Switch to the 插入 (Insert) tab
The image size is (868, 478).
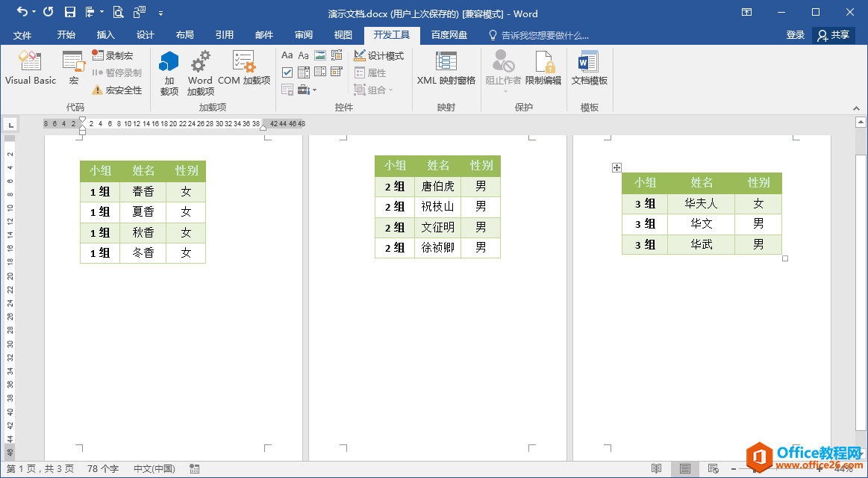click(106, 35)
